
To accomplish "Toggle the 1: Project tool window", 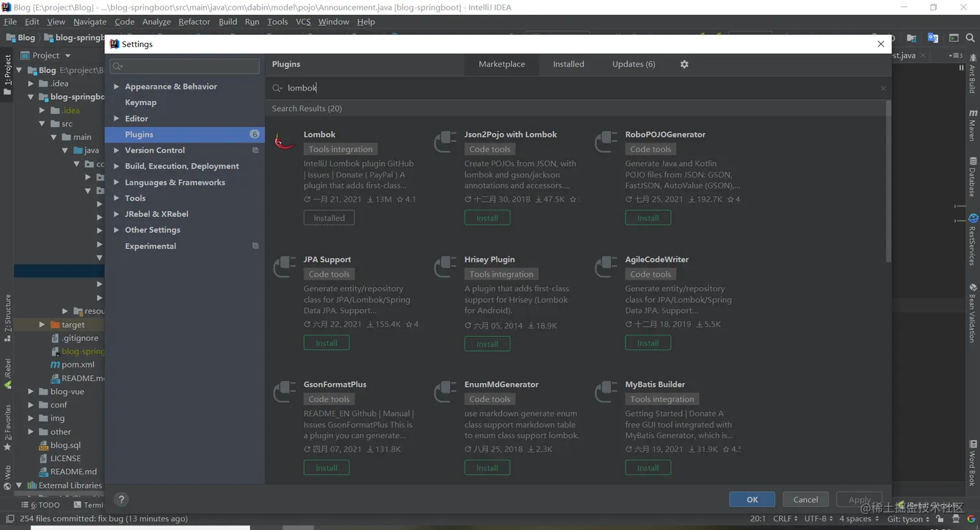I will click(x=7, y=75).
